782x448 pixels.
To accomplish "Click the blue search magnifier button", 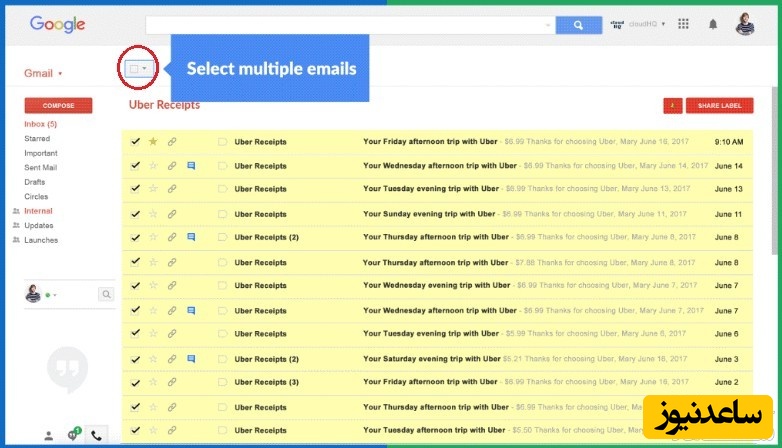I will tap(578, 26).
